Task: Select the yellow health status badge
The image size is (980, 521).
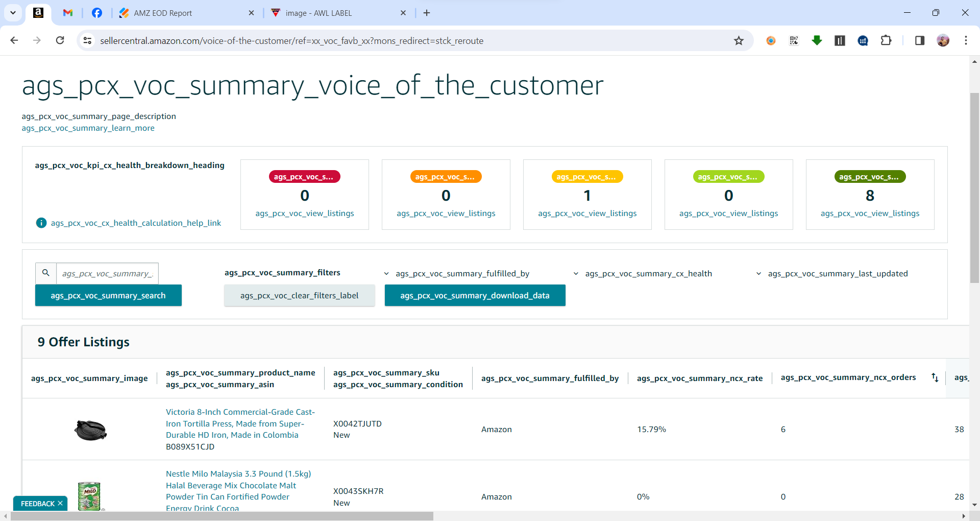Action: [587, 177]
